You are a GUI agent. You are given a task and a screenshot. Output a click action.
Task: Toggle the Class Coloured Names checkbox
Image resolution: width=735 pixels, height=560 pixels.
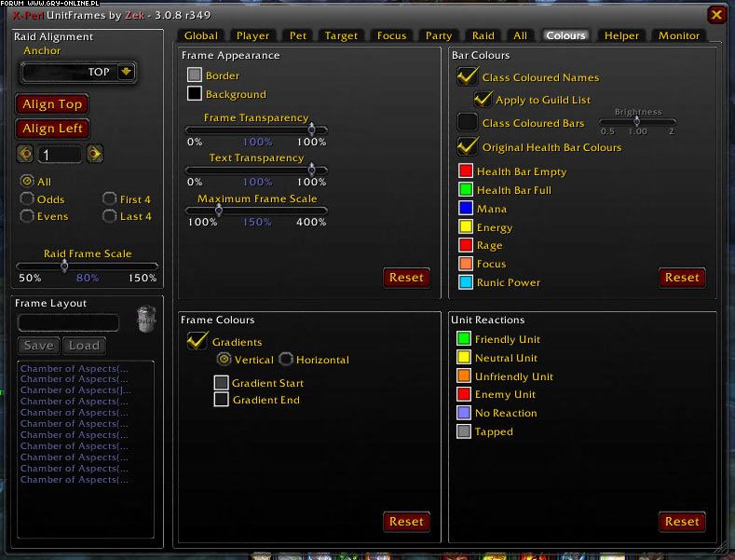468,77
